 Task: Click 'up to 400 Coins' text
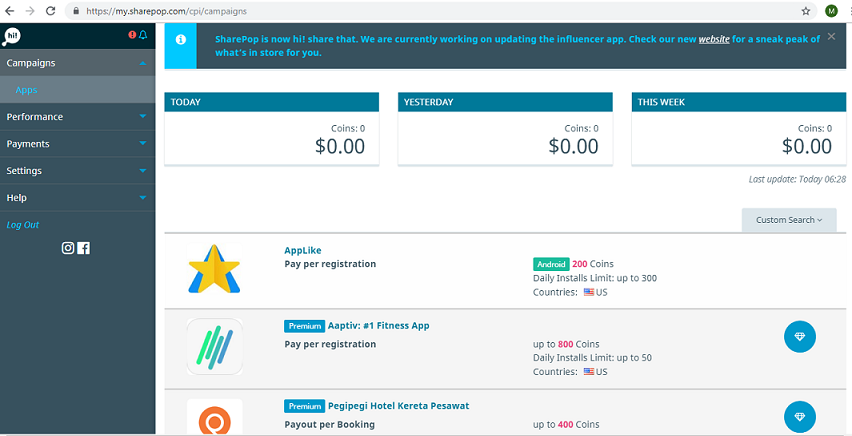[566, 424]
